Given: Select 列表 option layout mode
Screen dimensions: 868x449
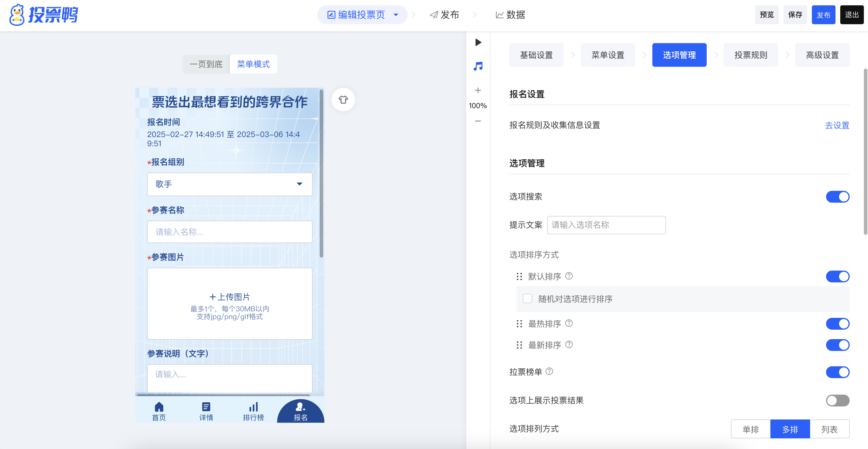Looking at the screenshot, I should 829,429.
